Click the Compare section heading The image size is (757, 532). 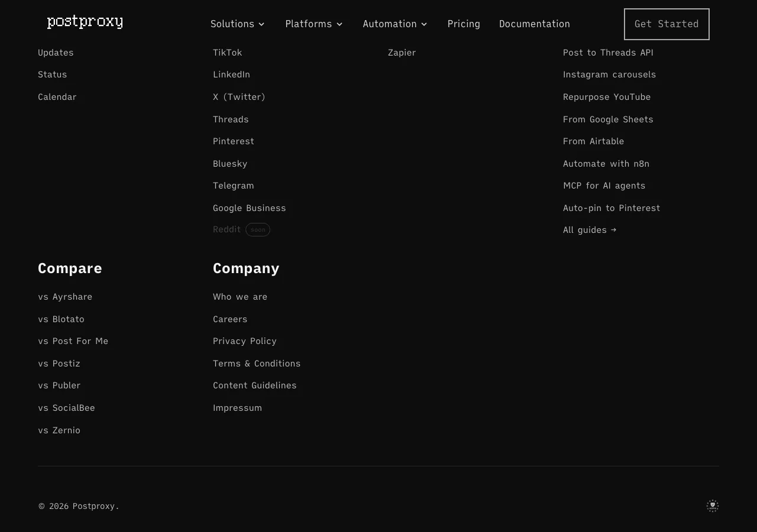tap(70, 268)
